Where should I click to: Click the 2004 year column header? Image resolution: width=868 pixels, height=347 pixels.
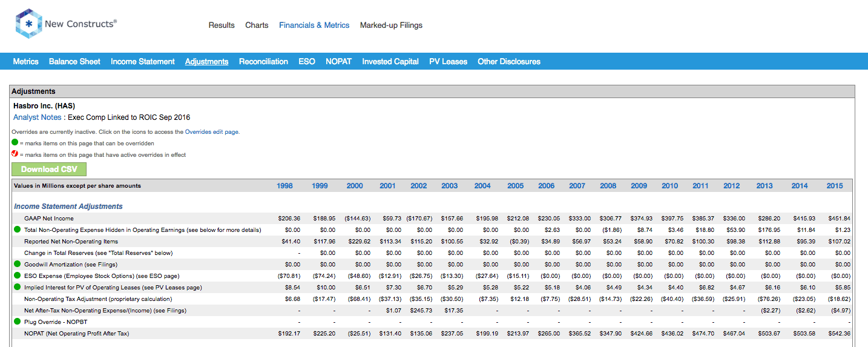pos(482,186)
